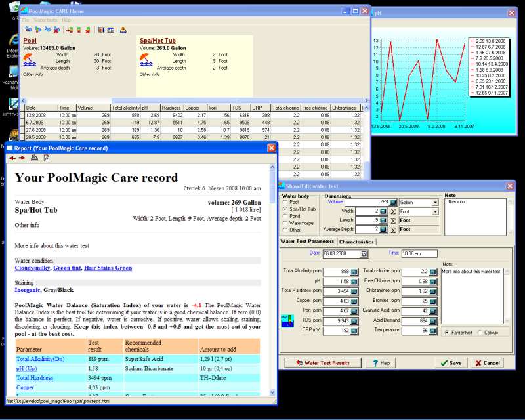The image size is (525, 420).
Task: Open the Foot unit dropdown beside Width
Action: pos(435,212)
